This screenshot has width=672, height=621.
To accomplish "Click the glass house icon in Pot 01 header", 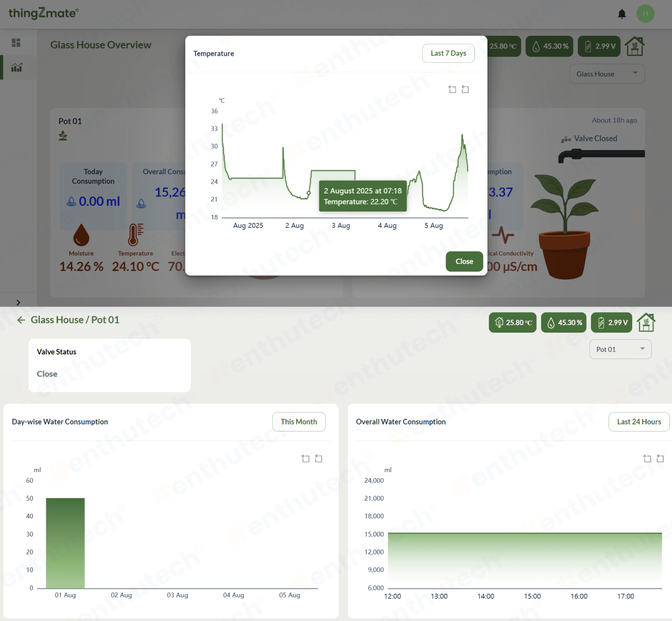I will 646,322.
